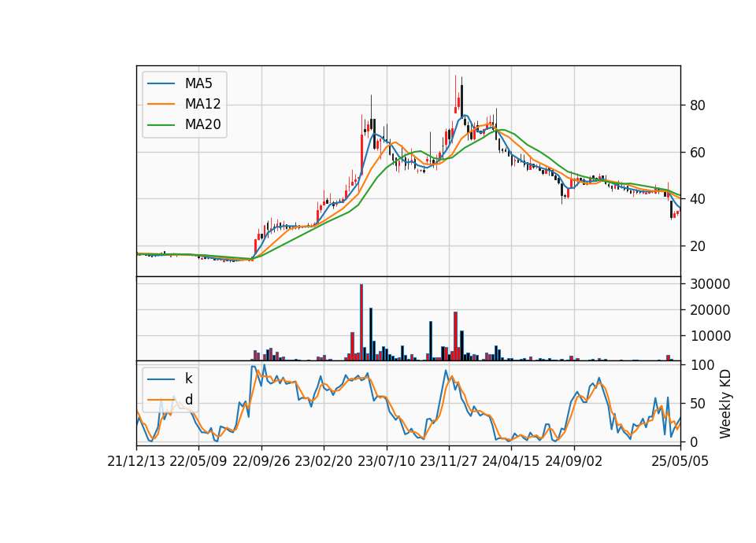Click the orange MA12 legend line sample
The height and width of the screenshot is (543, 756).
[161, 104]
